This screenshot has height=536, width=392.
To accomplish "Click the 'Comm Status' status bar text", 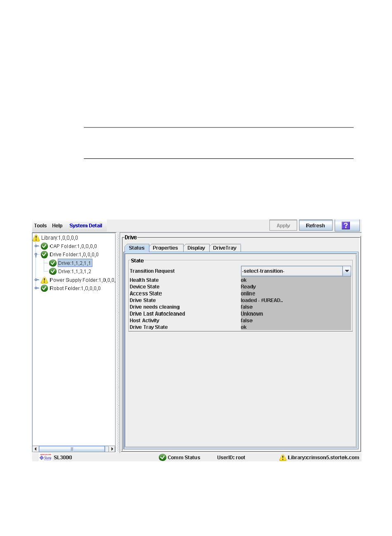I will pos(184,458).
